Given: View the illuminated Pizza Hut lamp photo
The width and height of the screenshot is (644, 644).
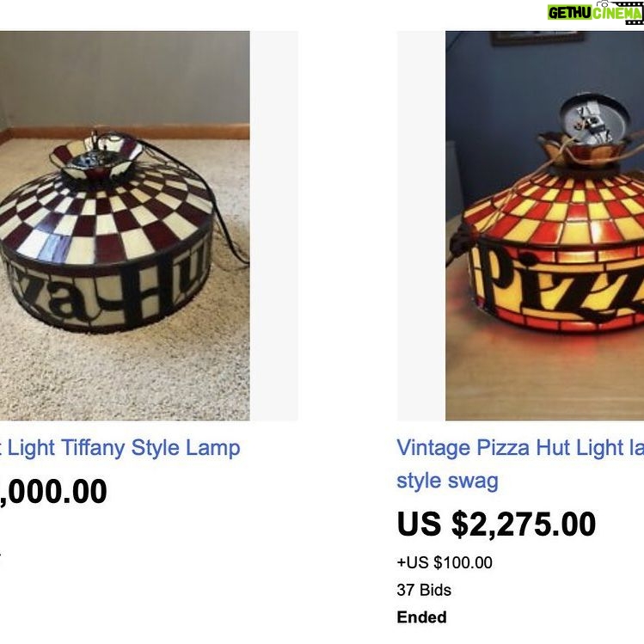Looking at the screenshot, I should pos(544,225).
